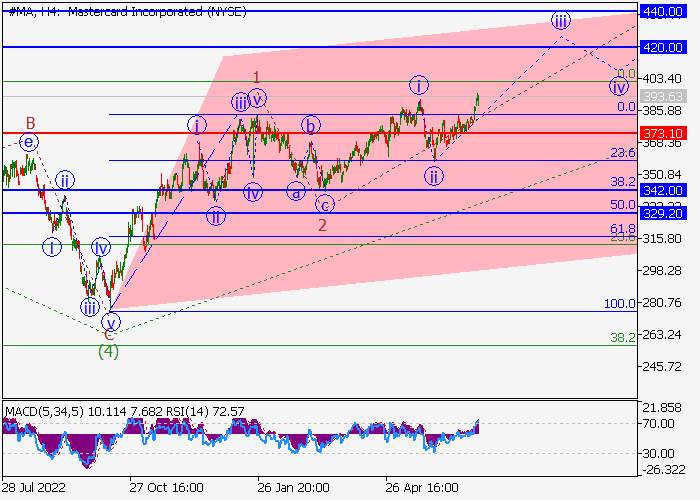Click the green 38.2 Fibonacci label near 263.24
Screen dimensions: 700x500
tap(623, 338)
